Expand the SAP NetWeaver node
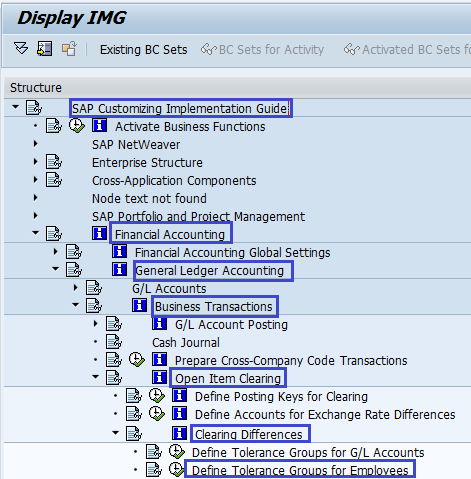This screenshot has width=471, height=479. 36,144
